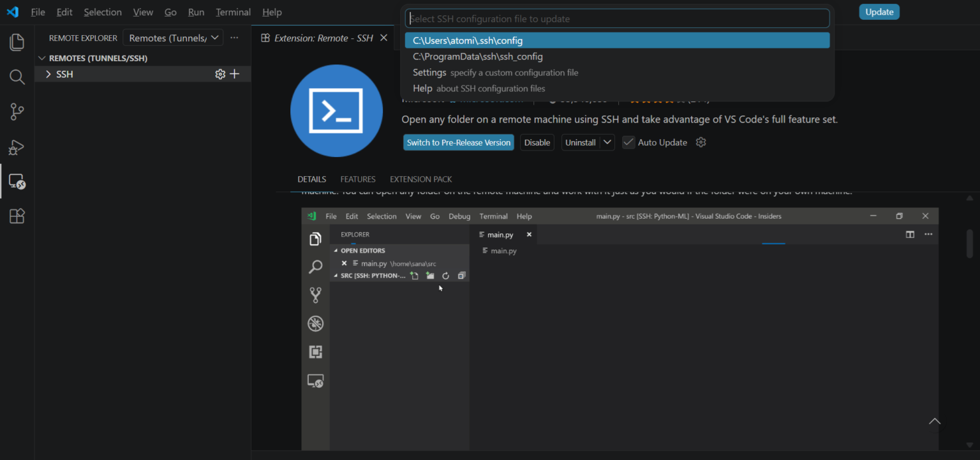Open the Extensions view
The image size is (980, 460).
click(17, 216)
